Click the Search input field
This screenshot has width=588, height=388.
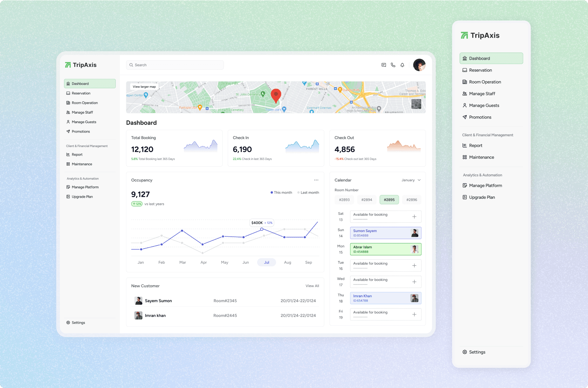coord(175,65)
